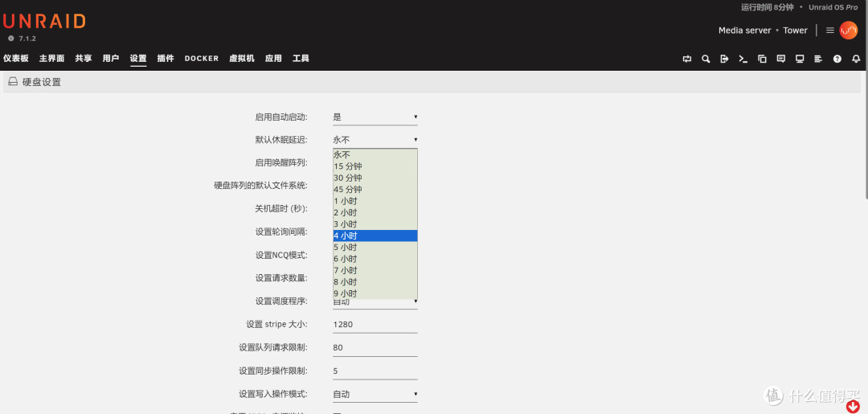This screenshot has width=868, height=414.
Task: Open the hamburger account menu
Action: [x=829, y=31]
